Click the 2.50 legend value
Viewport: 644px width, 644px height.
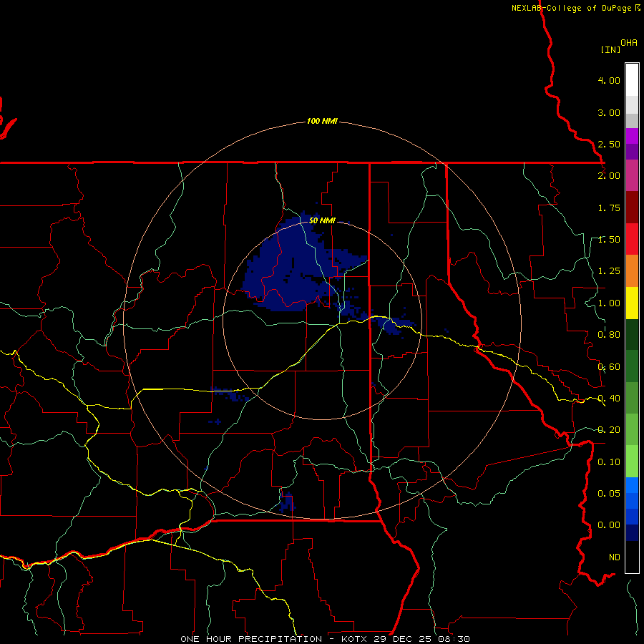609,144
